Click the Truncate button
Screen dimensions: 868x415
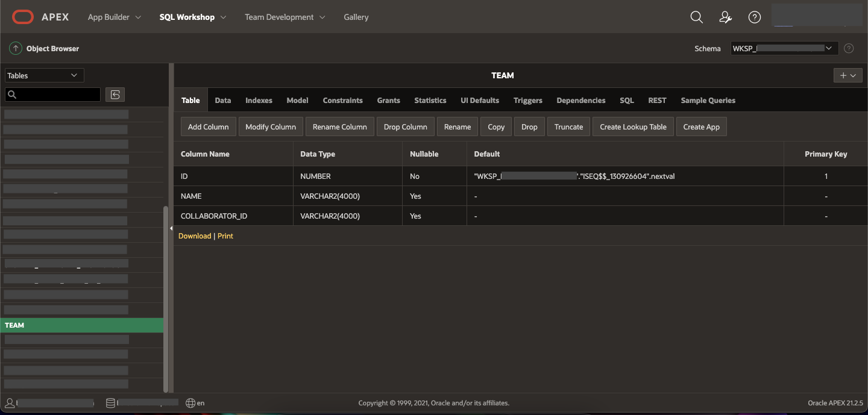[569, 126]
